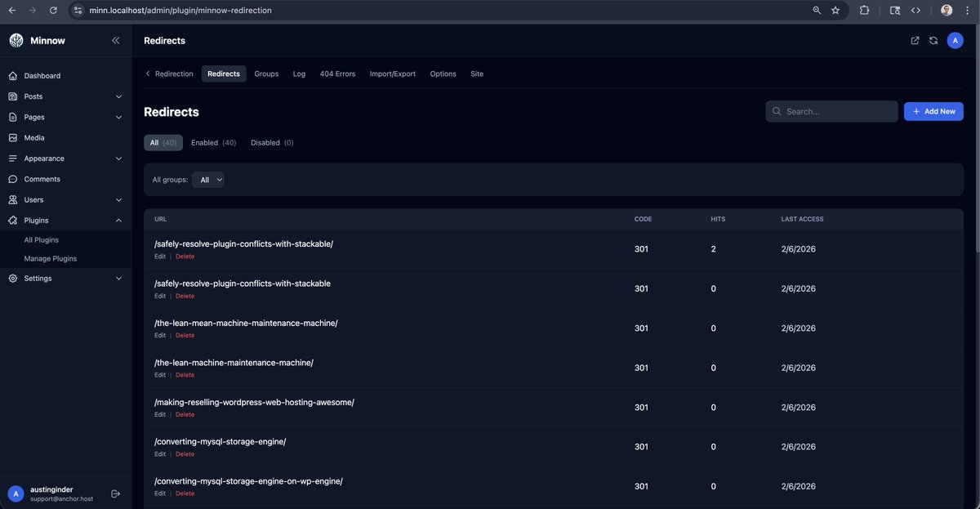This screenshot has height=509, width=980.
Task: Filter by Disabled (0) redirects
Action: [x=272, y=143]
